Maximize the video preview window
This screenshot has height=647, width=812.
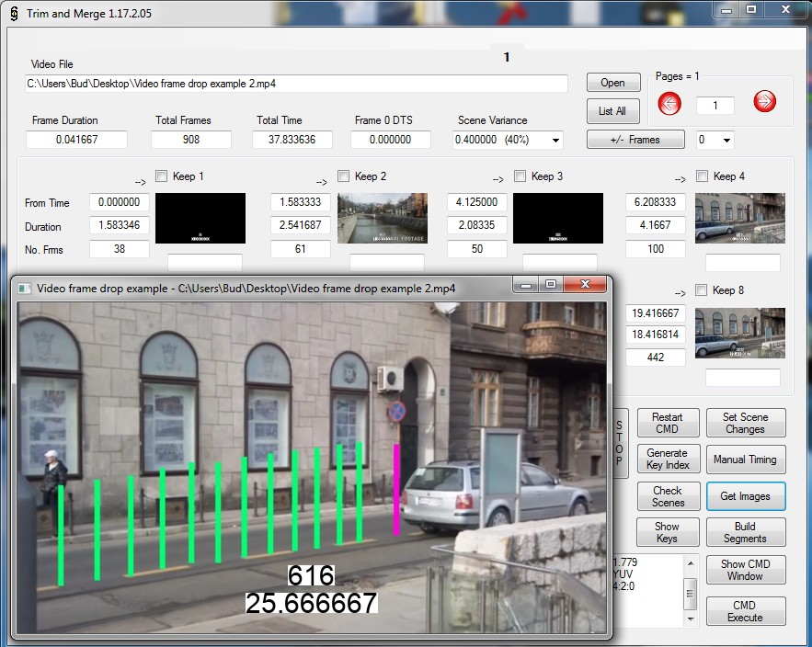tap(551, 284)
